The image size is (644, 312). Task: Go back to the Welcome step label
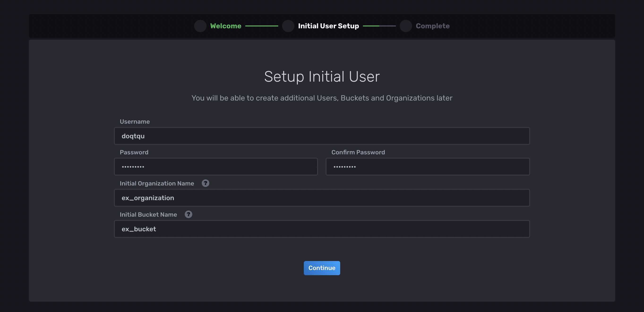tap(226, 26)
